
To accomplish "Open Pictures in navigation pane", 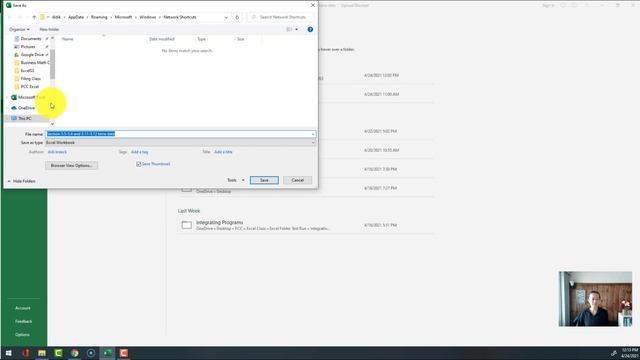I will (x=28, y=47).
